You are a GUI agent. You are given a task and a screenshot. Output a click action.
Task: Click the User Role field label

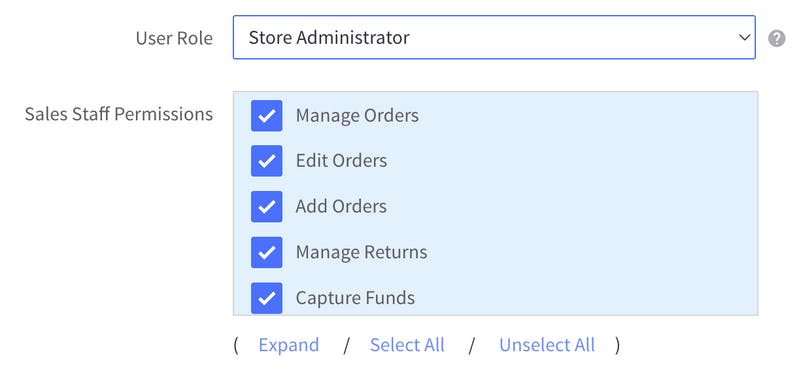coord(174,38)
